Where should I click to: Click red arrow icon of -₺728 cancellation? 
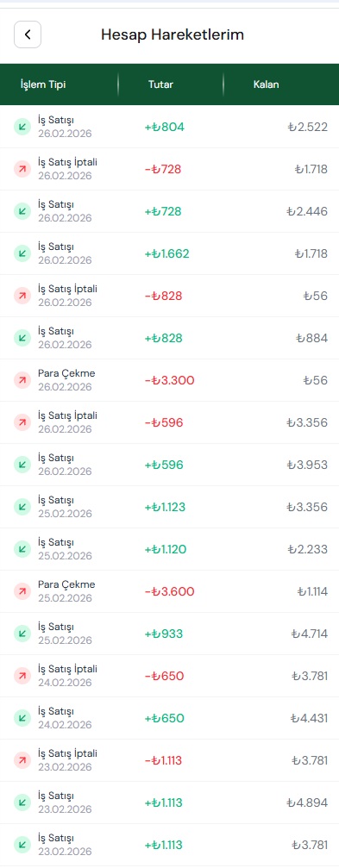(x=22, y=169)
